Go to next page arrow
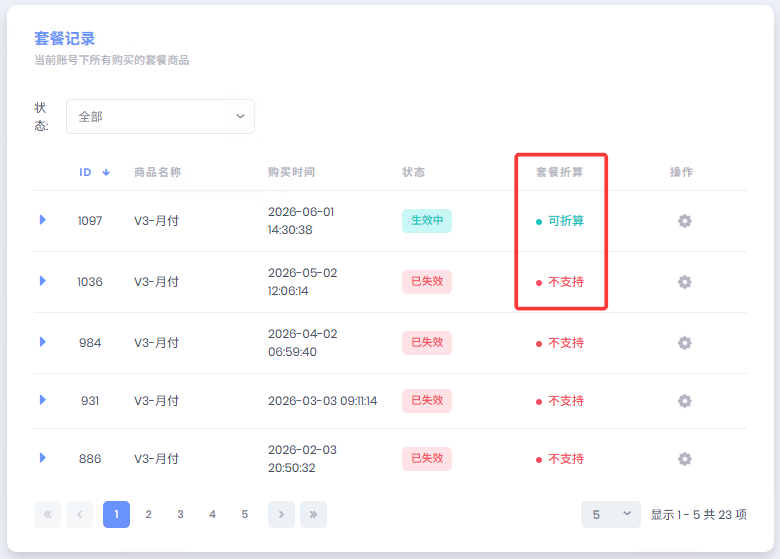This screenshot has height=559, width=780. click(x=281, y=514)
